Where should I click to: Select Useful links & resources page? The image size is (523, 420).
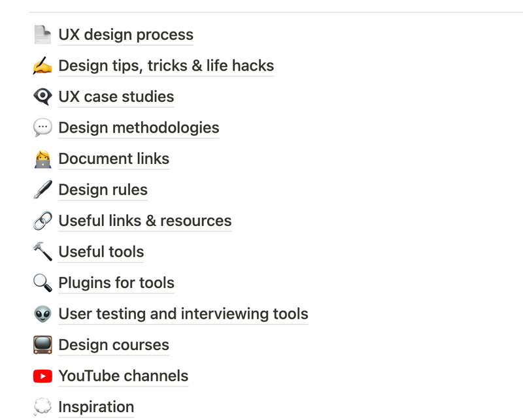(x=145, y=221)
